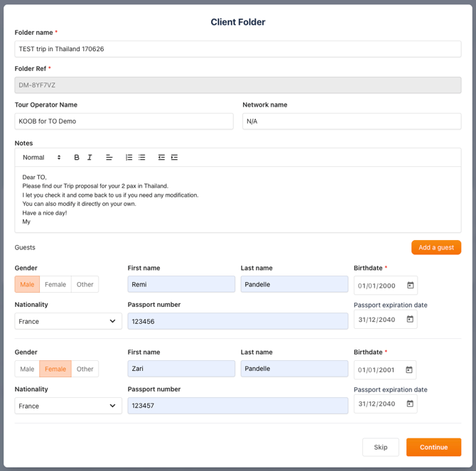Open Zari's Nationality dropdown
The image size is (476, 471).
point(68,406)
